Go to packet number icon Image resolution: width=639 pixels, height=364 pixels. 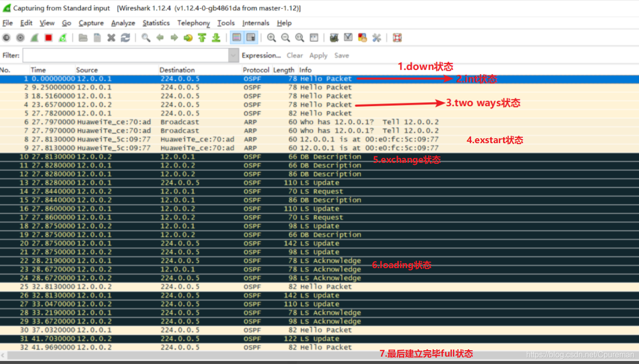point(188,38)
